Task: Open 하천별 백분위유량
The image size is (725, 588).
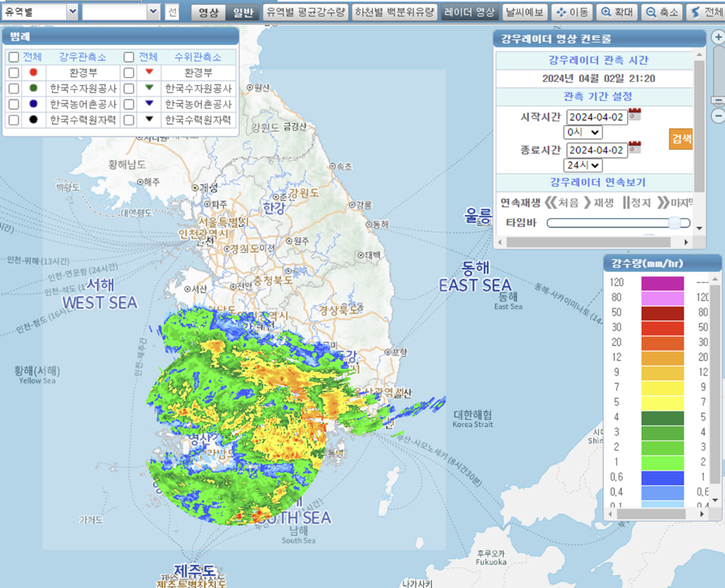Action: pos(394,12)
